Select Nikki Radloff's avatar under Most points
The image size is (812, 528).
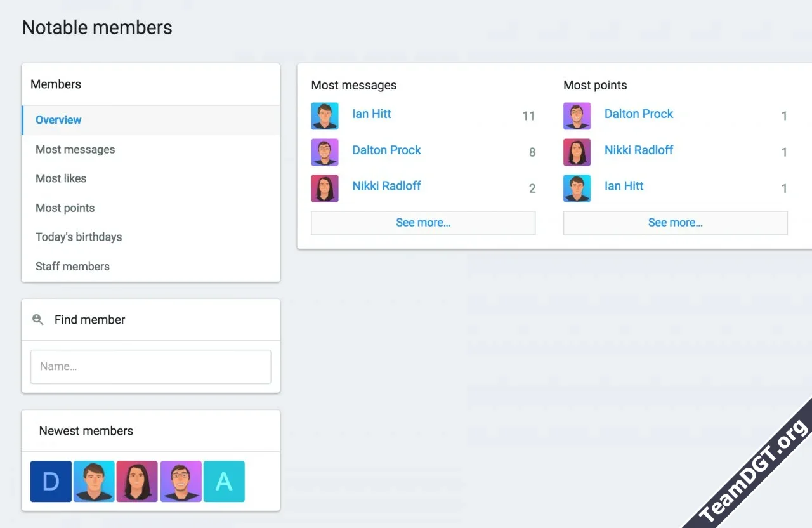tap(577, 152)
